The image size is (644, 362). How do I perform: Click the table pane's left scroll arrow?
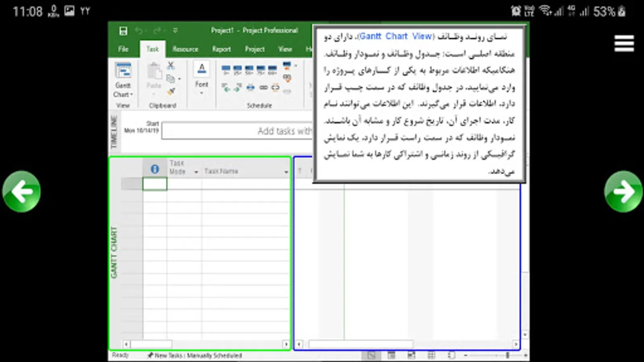point(126,344)
